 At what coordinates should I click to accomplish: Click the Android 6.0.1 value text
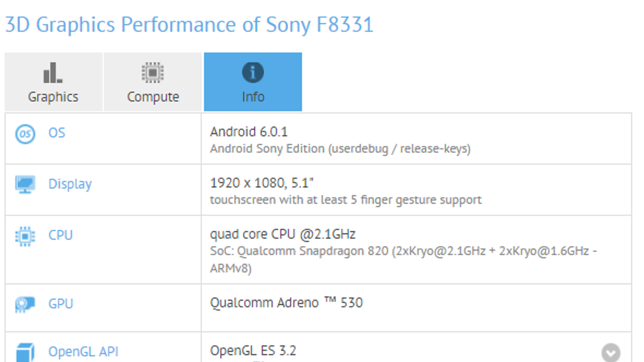click(249, 132)
